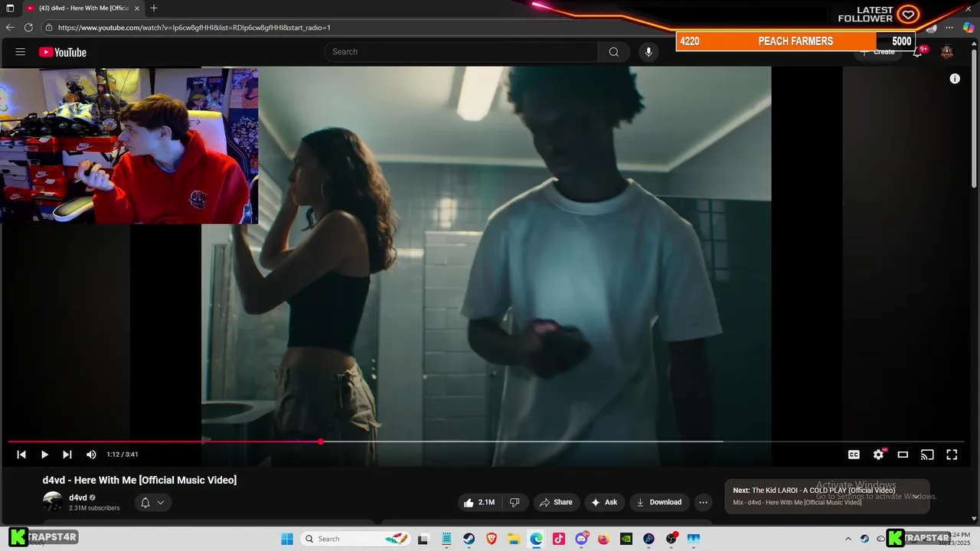The width and height of the screenshot is (980, 551).
Task: Dislike the video
Action: click(x=514, y=502)
